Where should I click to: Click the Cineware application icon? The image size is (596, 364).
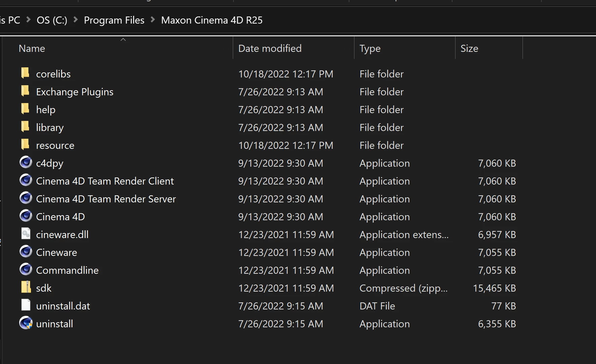click(26, 252)
